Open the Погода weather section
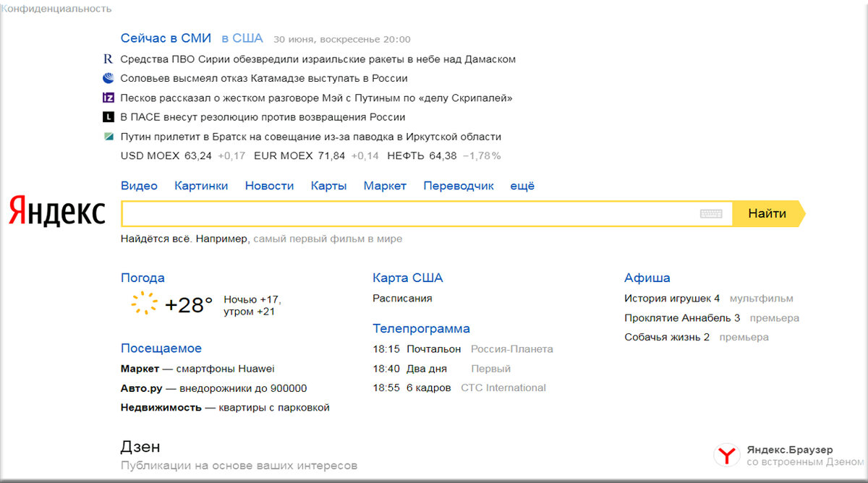Screen dimensions: 868x483 tap(142, 278)
